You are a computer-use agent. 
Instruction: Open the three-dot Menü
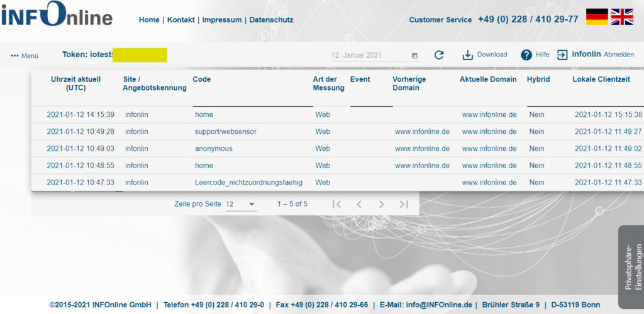click(25, 56)
